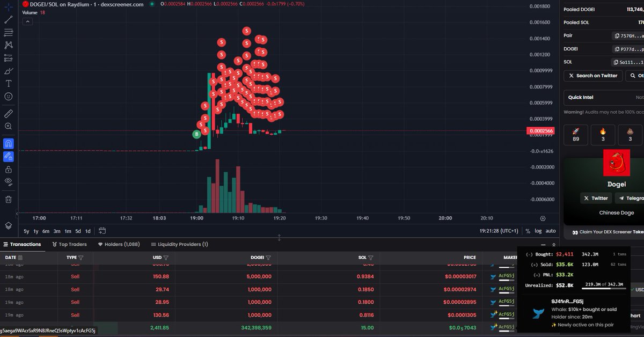The width and height of the screenshot is (644, 337).
Task: Click the DATE column calendar icon
Action: click(x=20, y=258)
